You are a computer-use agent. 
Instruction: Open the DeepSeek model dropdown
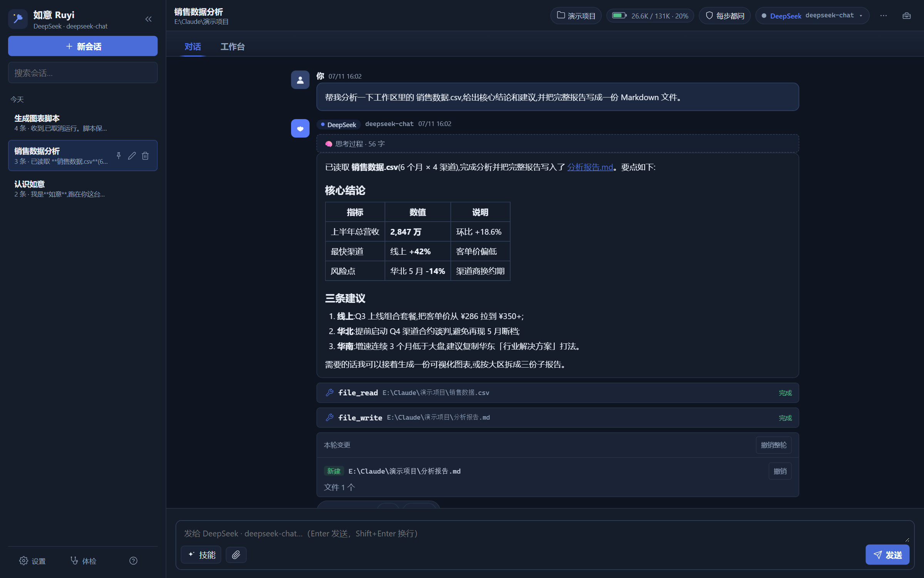[x=812, y=16]
